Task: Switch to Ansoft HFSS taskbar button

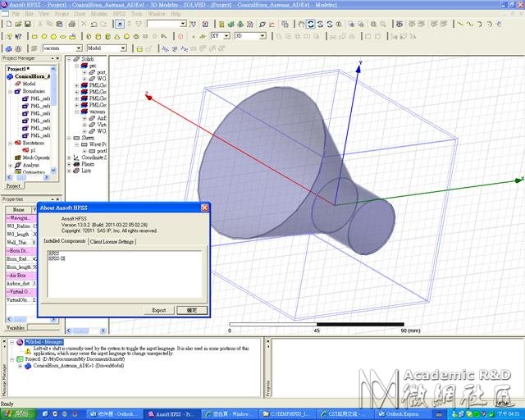Action: [x=171, y=414]
